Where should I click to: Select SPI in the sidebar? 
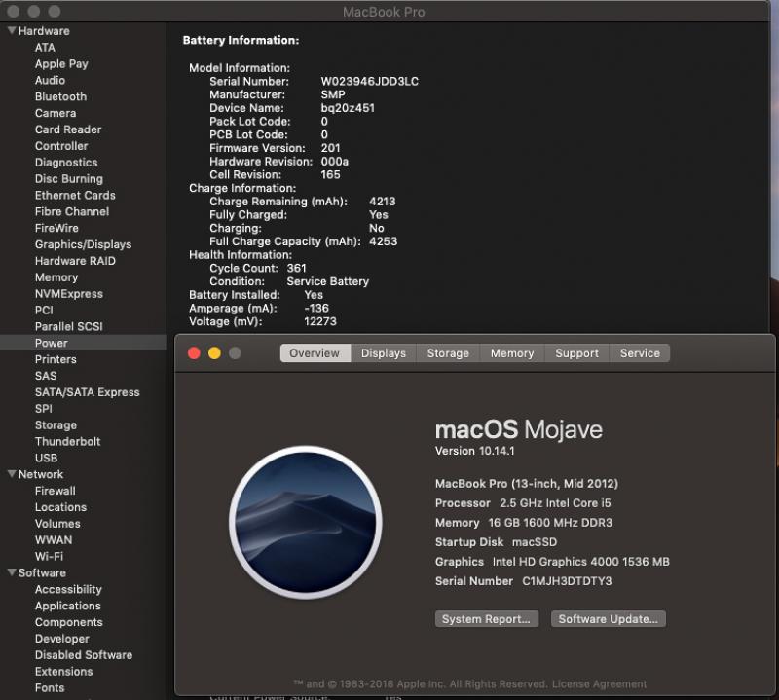click(x=43, y=408)
